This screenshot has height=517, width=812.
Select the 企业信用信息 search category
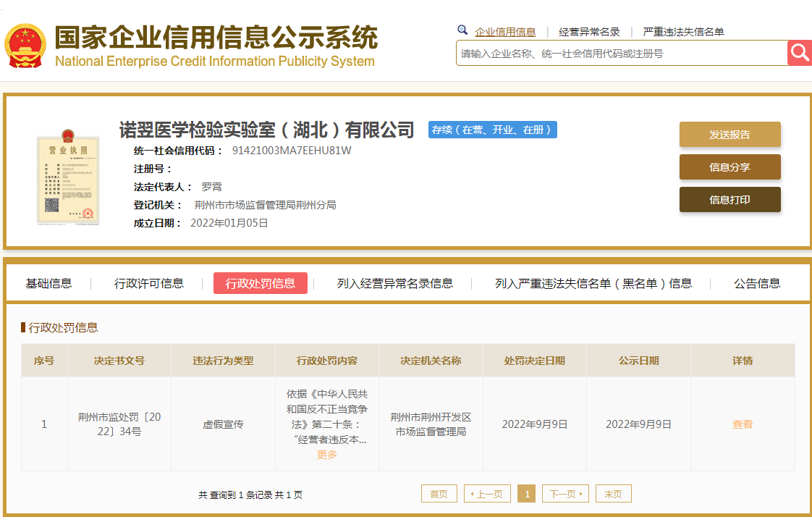pyautogui.click(x=505, y=32)
